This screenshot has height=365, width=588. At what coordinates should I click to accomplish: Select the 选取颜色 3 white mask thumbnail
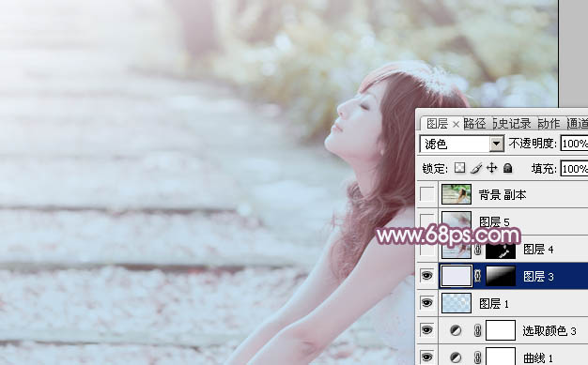pyautogui.click(x=501, y=330)
